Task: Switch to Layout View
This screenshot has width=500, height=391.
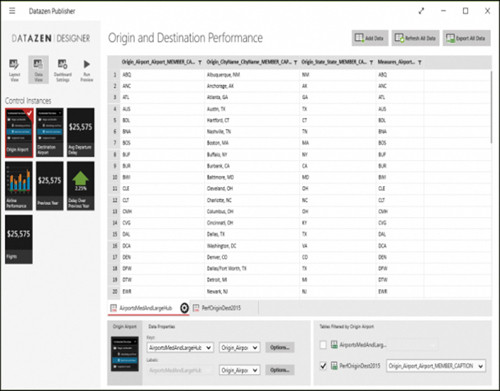Action: tap(14, 70)
